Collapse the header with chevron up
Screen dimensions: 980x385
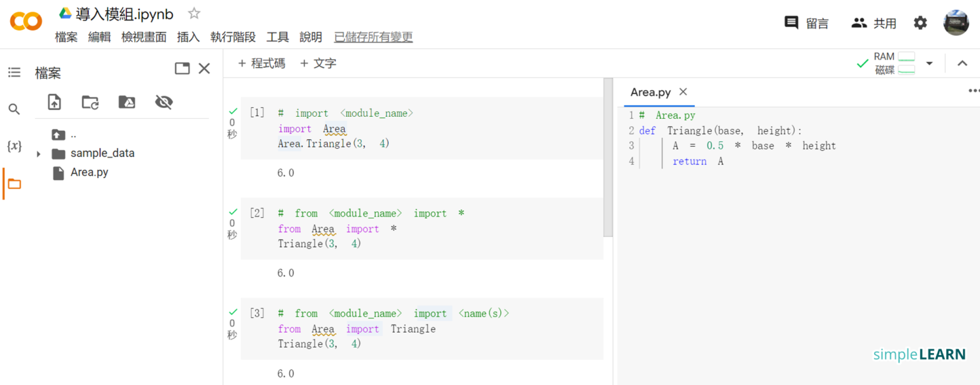tap(962, 63)
